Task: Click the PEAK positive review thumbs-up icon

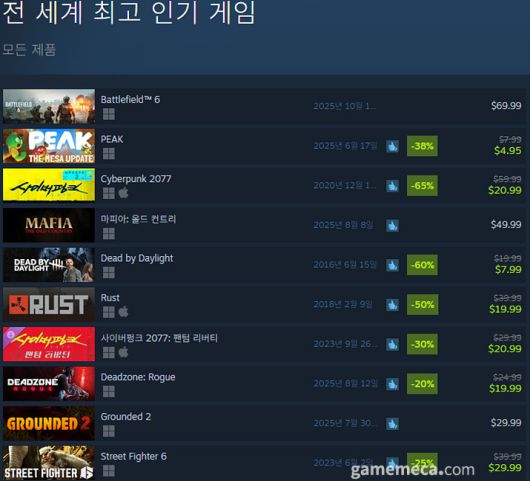Action: tap(392, 146)
